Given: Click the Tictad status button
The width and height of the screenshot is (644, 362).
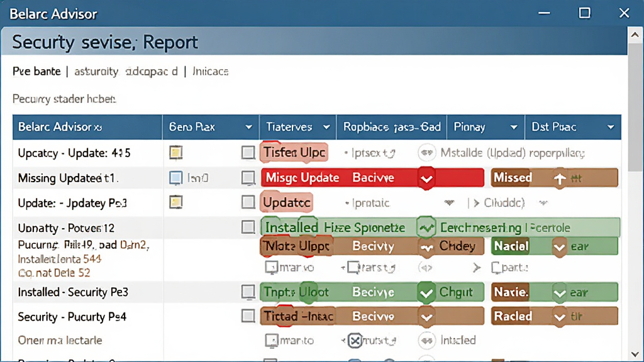Looking at the screenshot, I should [x=297, y=317].
